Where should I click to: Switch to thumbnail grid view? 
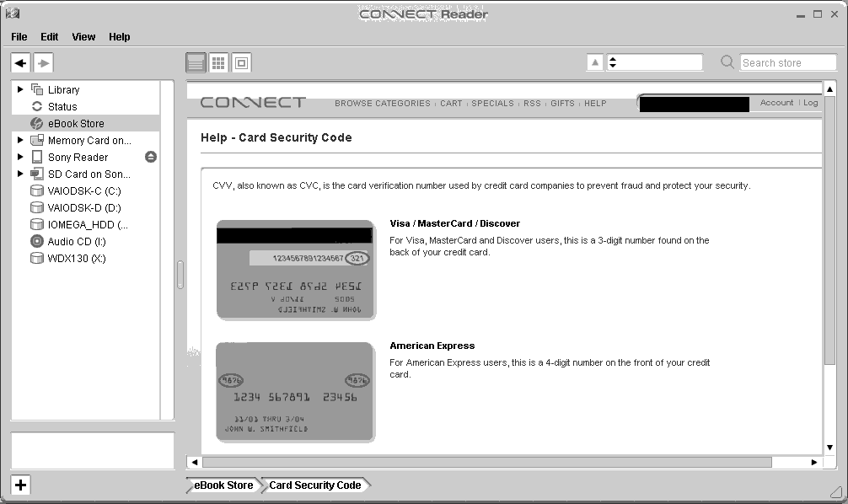click(218, 62)
